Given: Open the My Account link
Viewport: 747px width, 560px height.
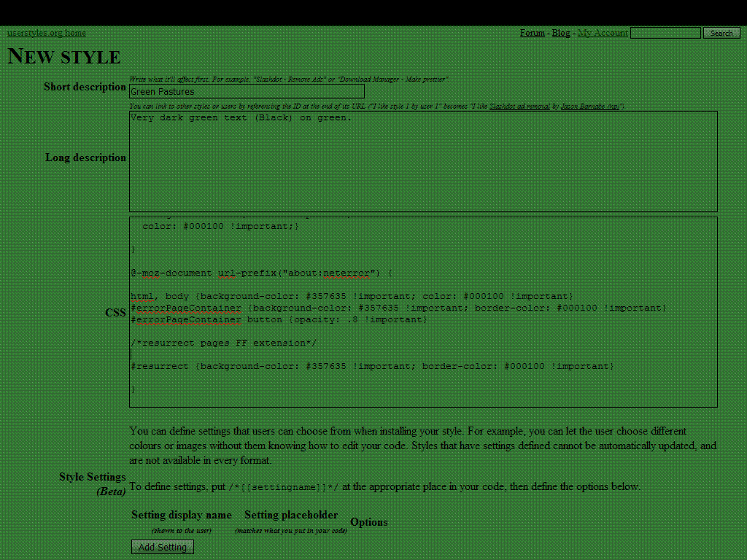Looking at the screenshot, I should [x=603, y=33].
